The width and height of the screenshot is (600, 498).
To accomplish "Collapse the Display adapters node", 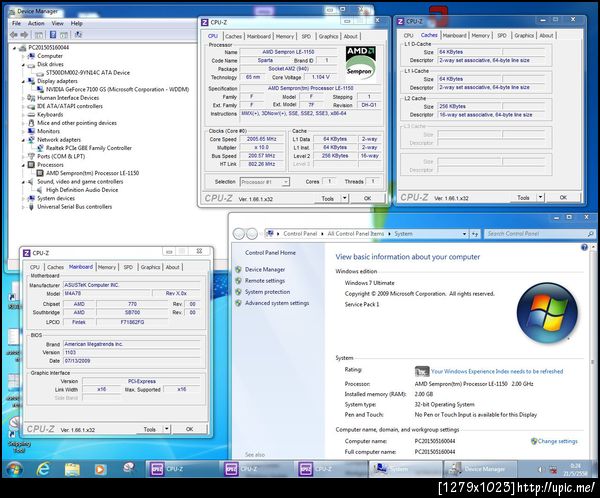I will pyautogui.click(x=23, y=82).
